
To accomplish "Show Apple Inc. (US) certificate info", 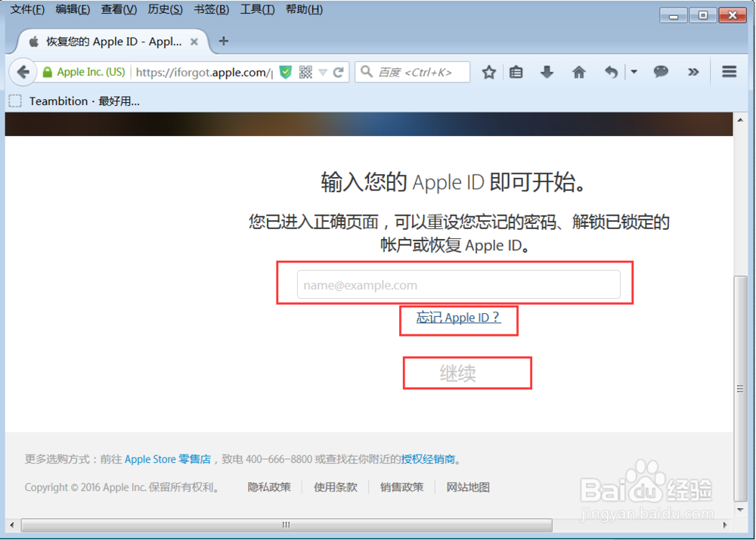I will (91, 72).
